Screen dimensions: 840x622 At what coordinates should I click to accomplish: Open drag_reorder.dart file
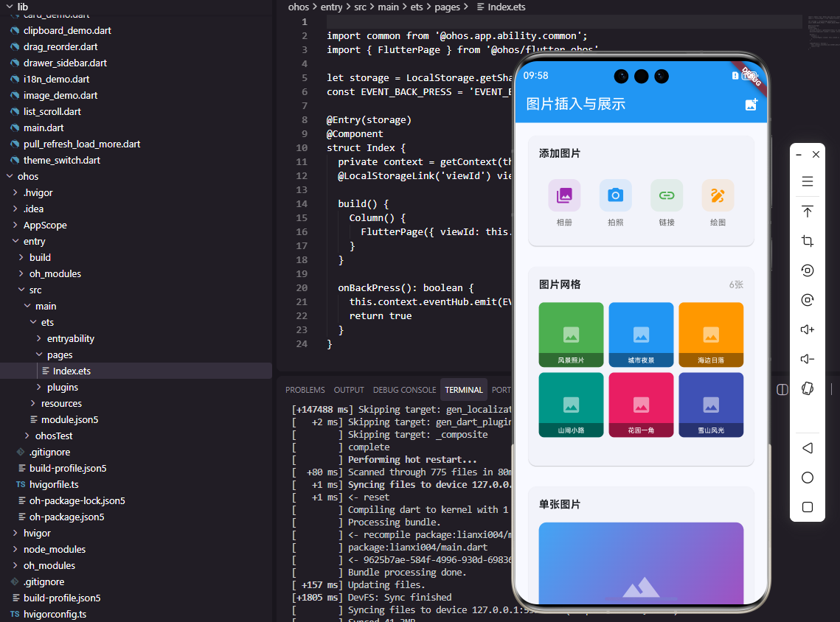(x=60, y=46)
